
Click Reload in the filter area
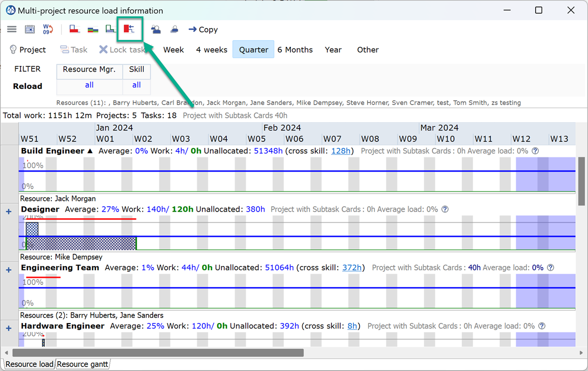click(27, 86)
